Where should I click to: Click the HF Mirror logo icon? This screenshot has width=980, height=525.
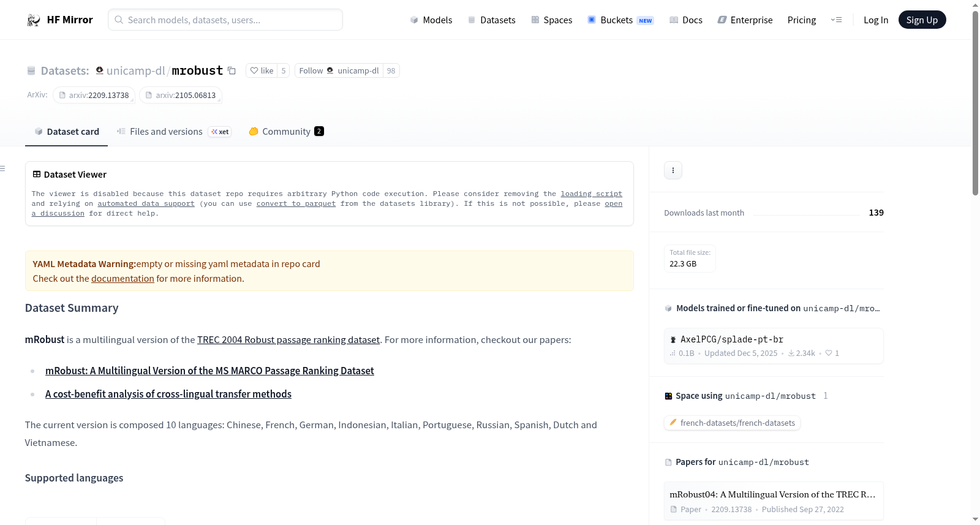(x=34, y=20)
